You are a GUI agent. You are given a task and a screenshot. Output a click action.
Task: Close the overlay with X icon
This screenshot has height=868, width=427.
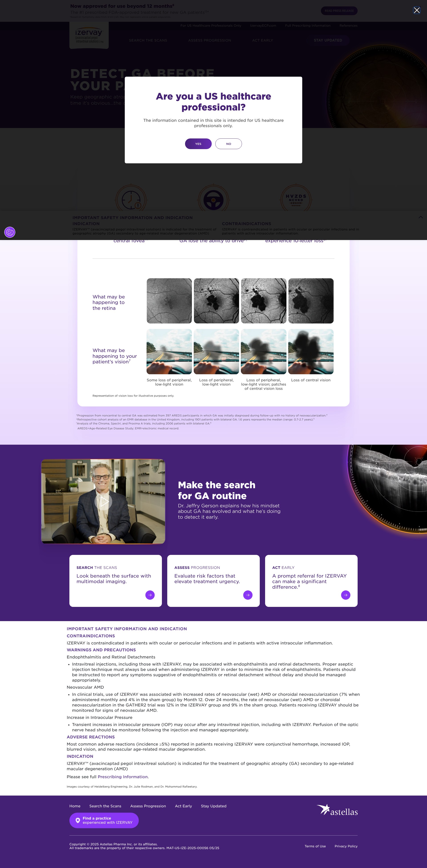(x=417, y=10)
